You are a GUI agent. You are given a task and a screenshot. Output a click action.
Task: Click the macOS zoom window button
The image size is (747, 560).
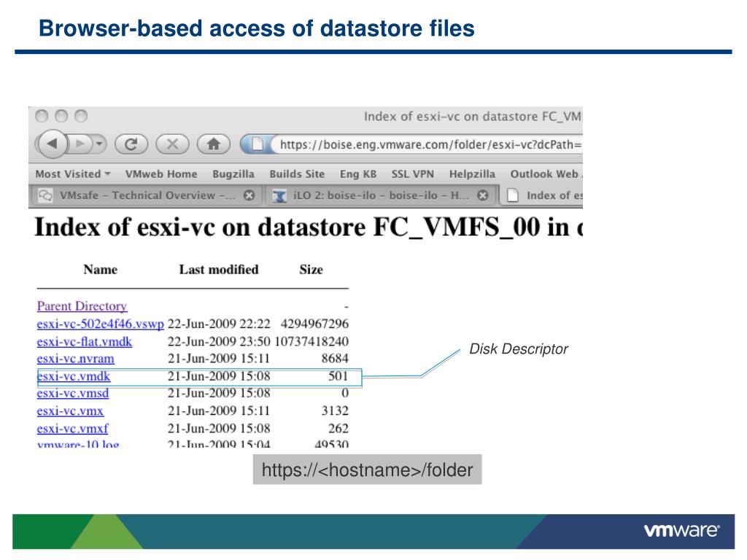tap(81, 116)
